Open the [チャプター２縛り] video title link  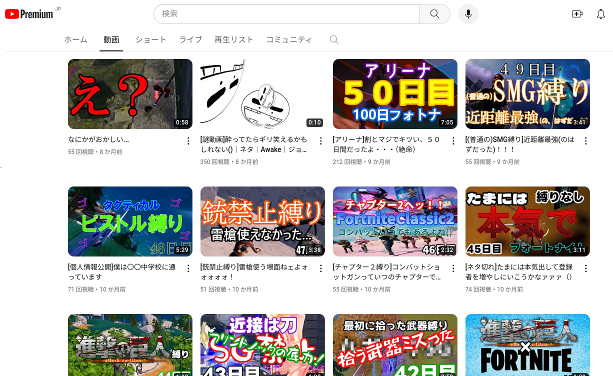point(387,272)
